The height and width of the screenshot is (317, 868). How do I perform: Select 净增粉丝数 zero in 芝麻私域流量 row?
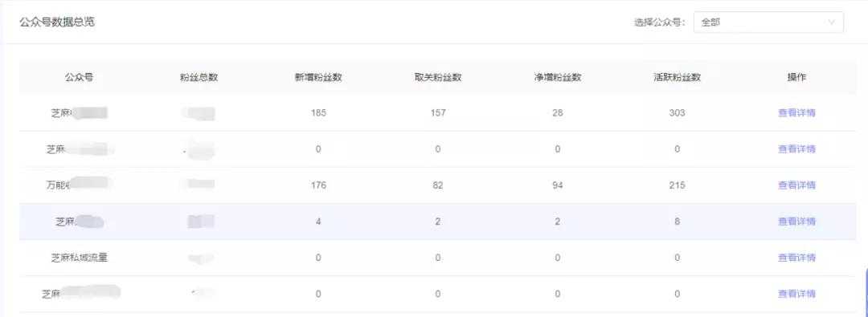click(558, 258)
